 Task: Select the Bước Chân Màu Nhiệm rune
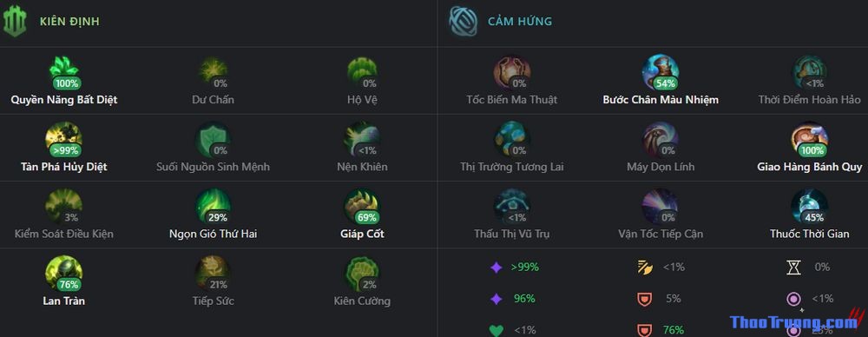point(661,71)
